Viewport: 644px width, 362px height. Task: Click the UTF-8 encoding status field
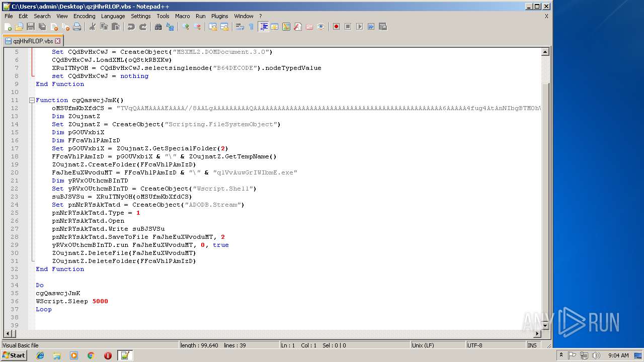tap(496, 345)
